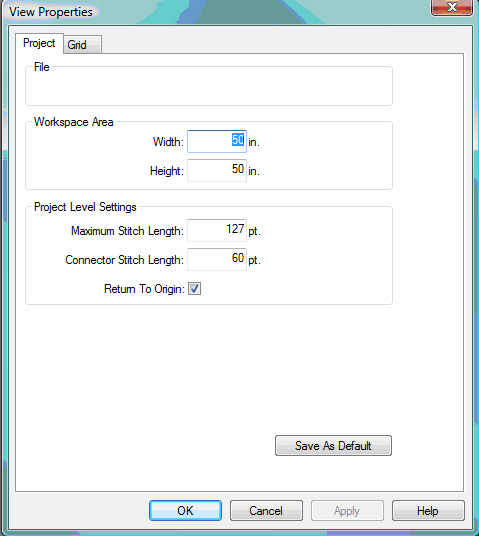Open Help for View Properties
This screenshot has height=536, width=479.
coord(428,510)
